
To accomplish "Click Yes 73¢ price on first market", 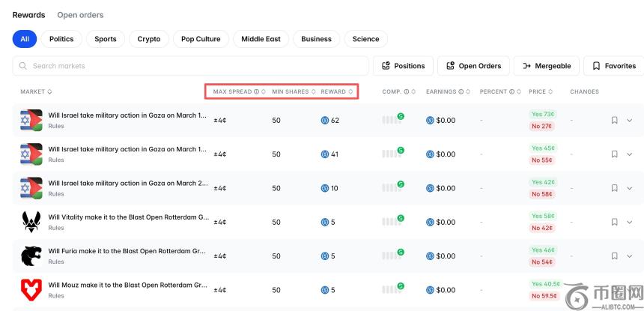I will [x=542, y=114].
